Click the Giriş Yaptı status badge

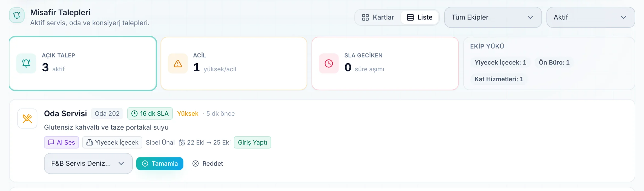click(252, 142)
